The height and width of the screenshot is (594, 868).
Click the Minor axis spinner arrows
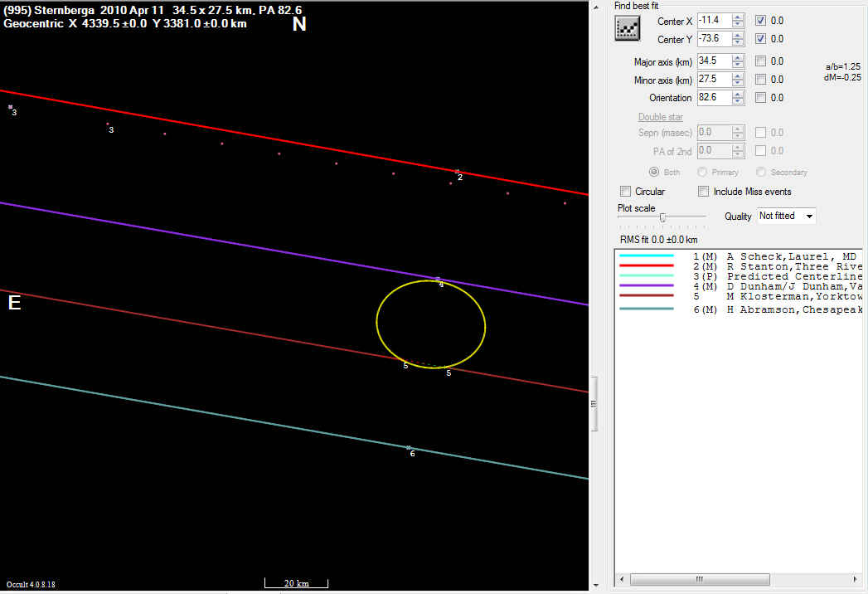tap(737, 80)
